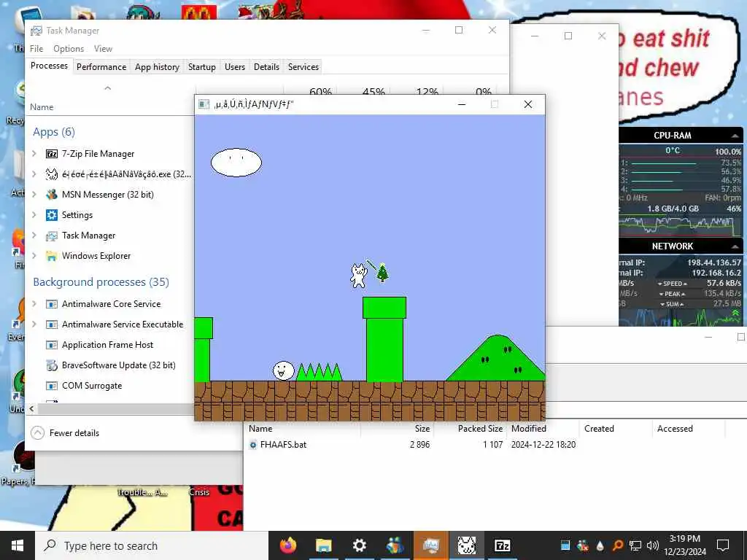The image size is (747, 560).
Task: Switch to the Details tab
Action: 266,66
